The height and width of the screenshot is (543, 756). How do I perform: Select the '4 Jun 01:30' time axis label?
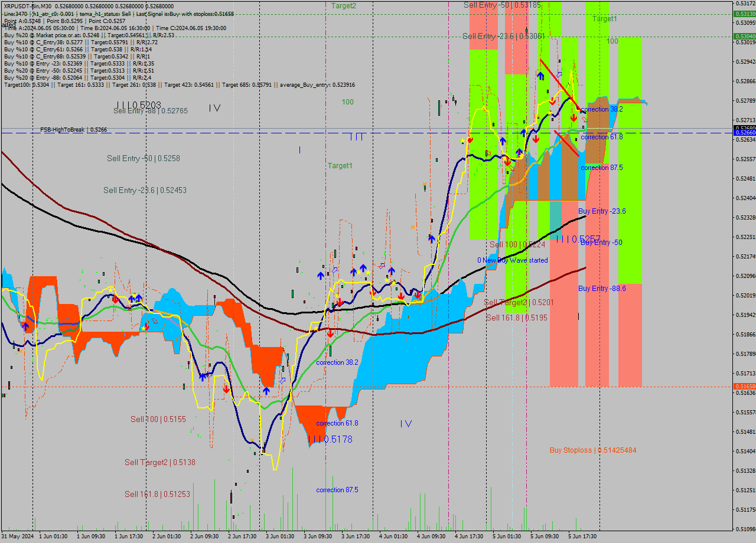(393, 537)
